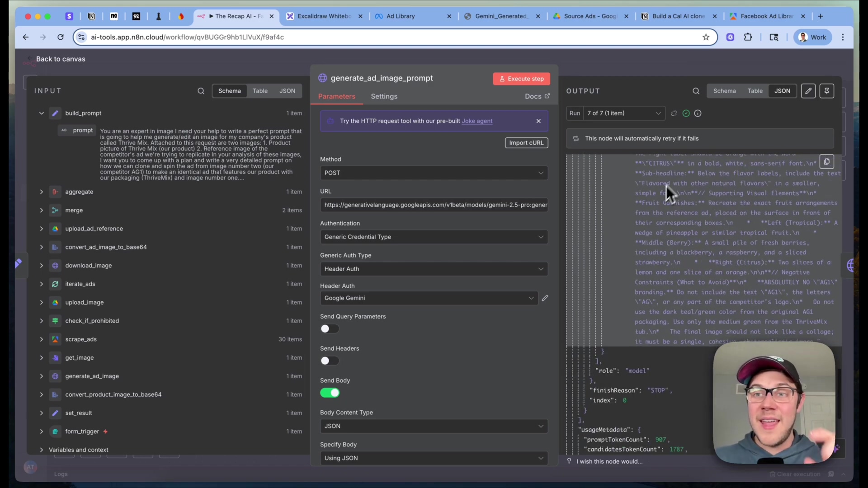Enable Send Query Parameters toggle
Viewport: 868px width, 488px height.
click(x=330, y=329)
